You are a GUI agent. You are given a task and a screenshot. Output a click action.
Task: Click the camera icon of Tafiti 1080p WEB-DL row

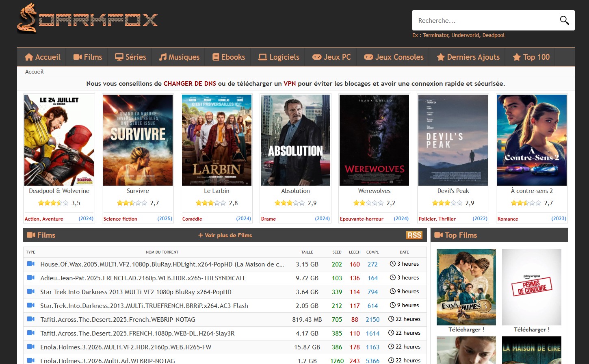coord(30,333)
